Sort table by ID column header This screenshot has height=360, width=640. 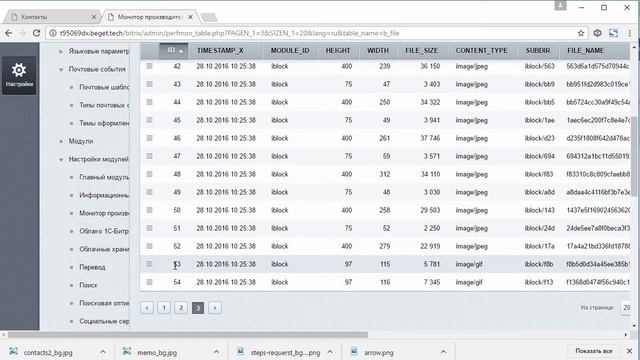point(173,51)
